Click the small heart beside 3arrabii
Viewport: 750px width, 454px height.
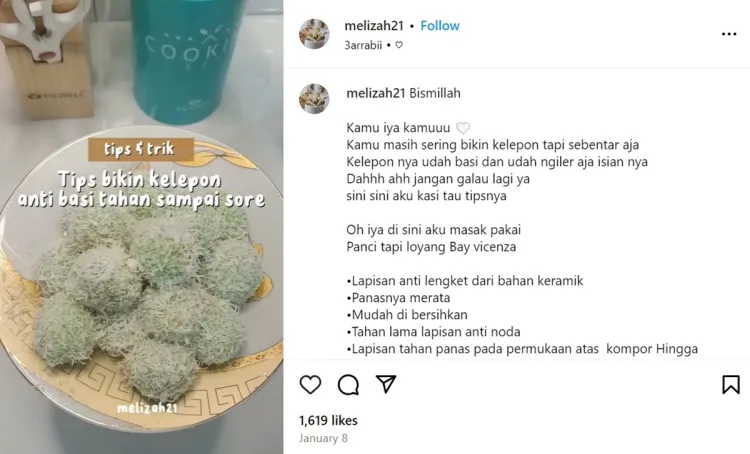click(x=399, y=45)
